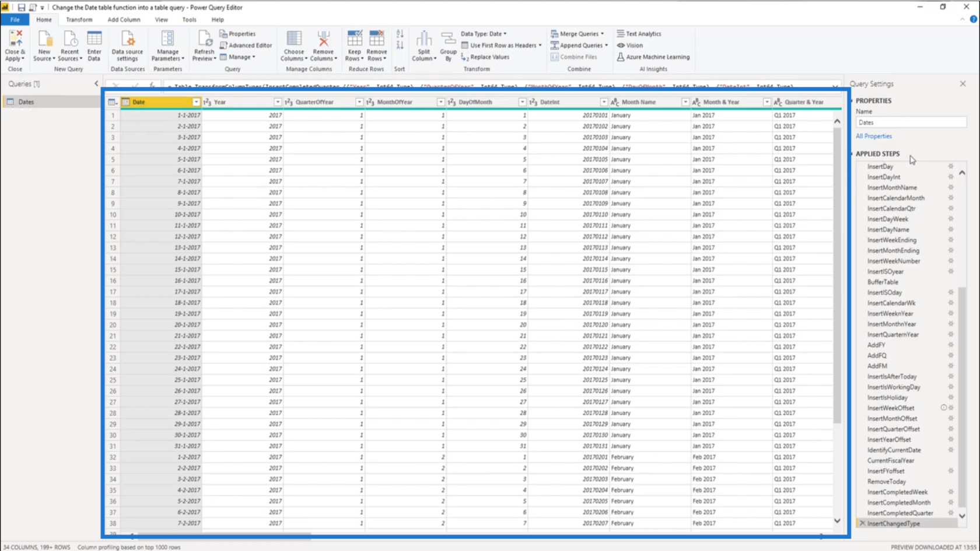Image resolution: width=980 pixels, height=551 pixels.
Task: Select the Quarter & Year column header
Action: (x=804, y=102)
